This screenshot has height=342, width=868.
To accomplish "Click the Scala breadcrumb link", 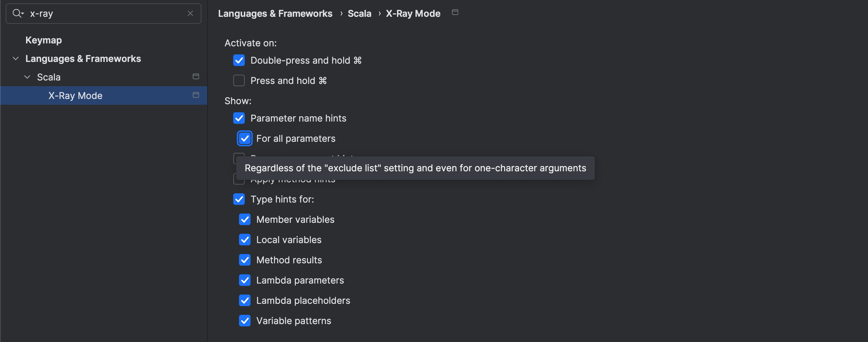I will 359,14.
